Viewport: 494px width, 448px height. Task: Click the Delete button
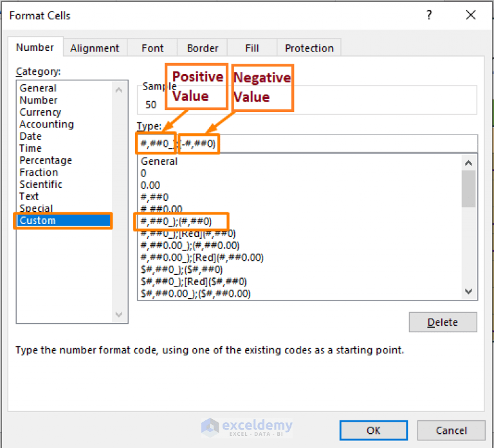(x=443, y=322)
